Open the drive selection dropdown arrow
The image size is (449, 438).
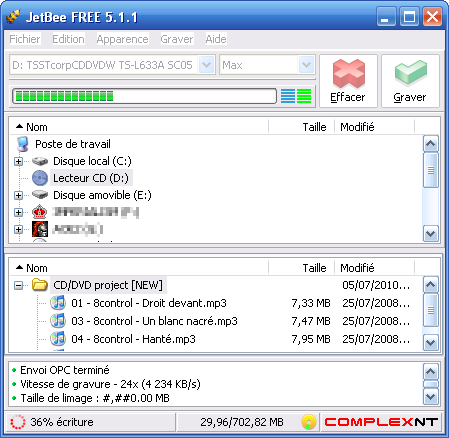(206, 65)
